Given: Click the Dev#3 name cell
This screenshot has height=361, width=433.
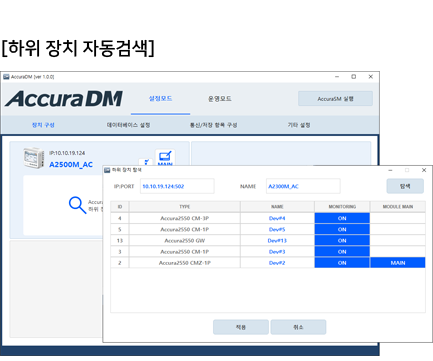Looking at the screenshot, I should 277,252.
